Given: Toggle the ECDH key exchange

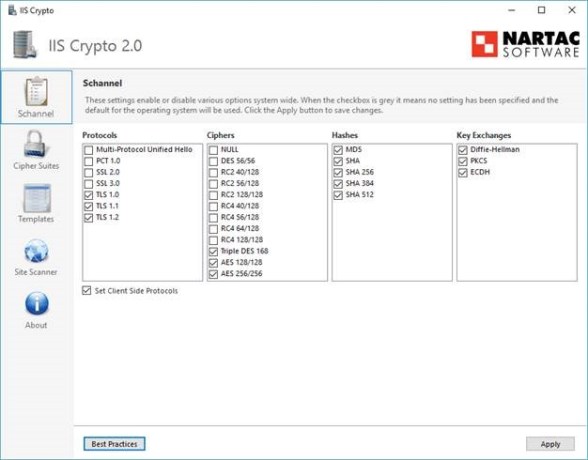Looking at the screenshot, I should click(x=463, y=172).
